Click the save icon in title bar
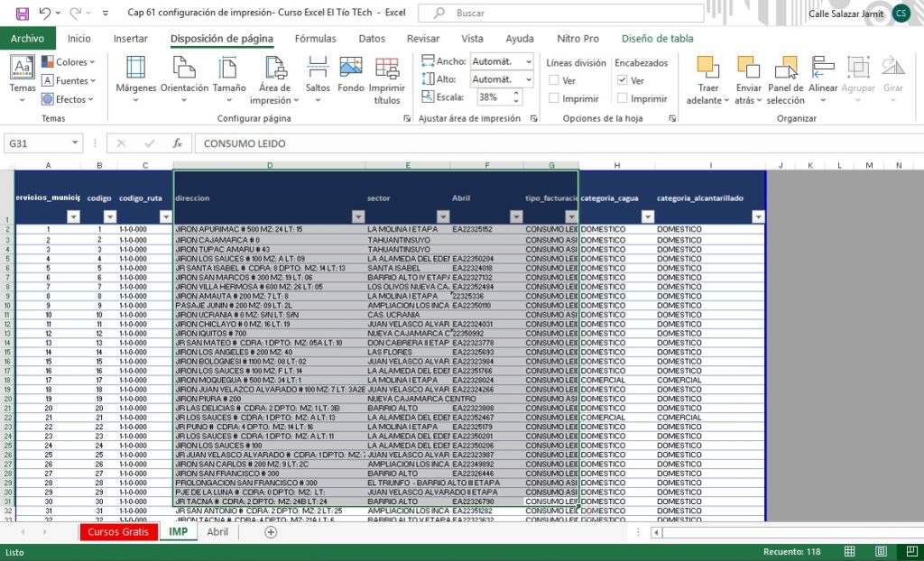 tap(23, 14)
